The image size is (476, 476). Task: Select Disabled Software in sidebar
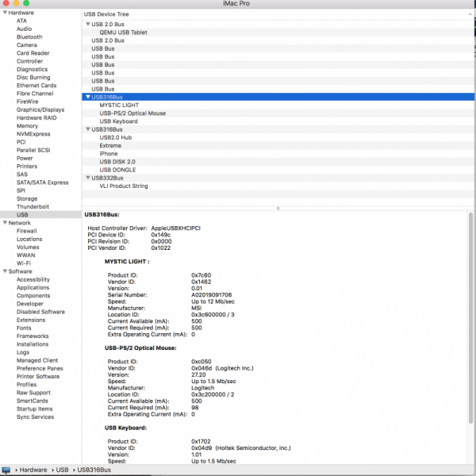pos(40,312)
